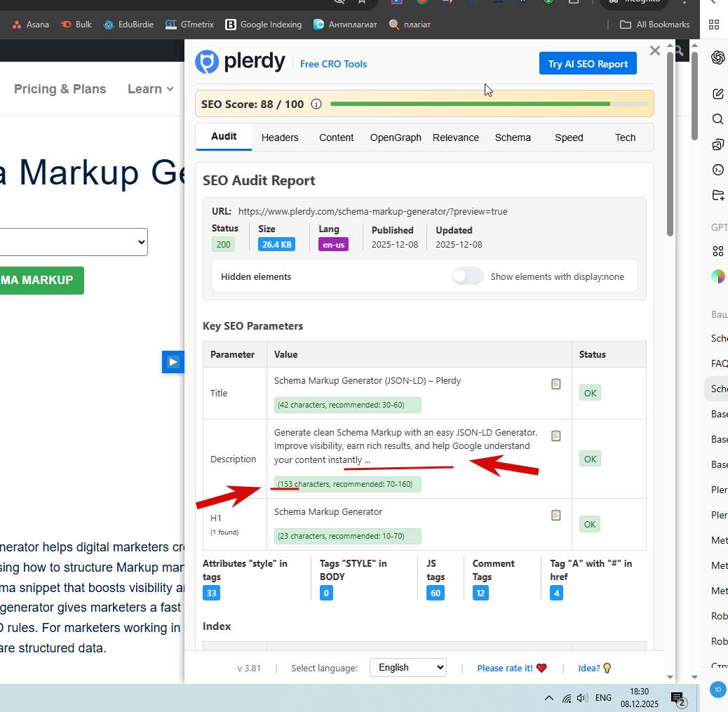The image size is (728, 712).
Task: Open the volume icon in tray
Action: (x=581, y=697)
